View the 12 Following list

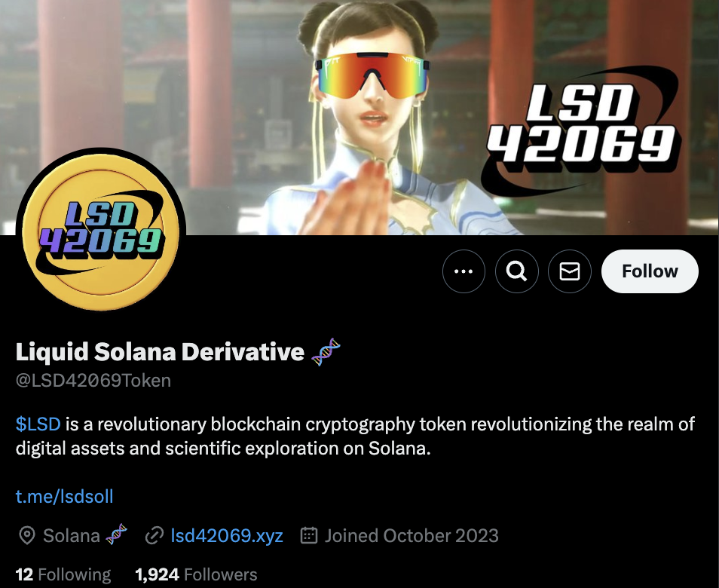click(x=63, y=574)
